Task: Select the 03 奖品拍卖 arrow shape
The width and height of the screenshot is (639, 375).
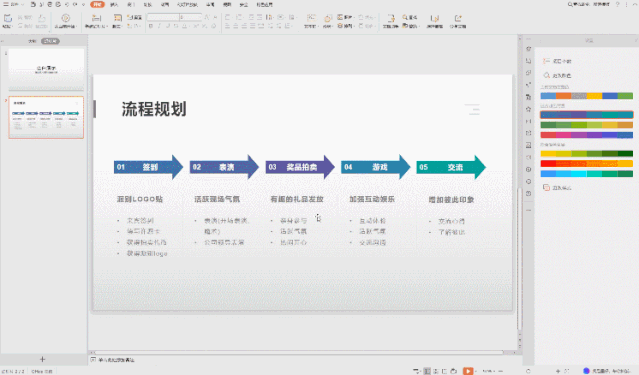Action: coord(300,167)
